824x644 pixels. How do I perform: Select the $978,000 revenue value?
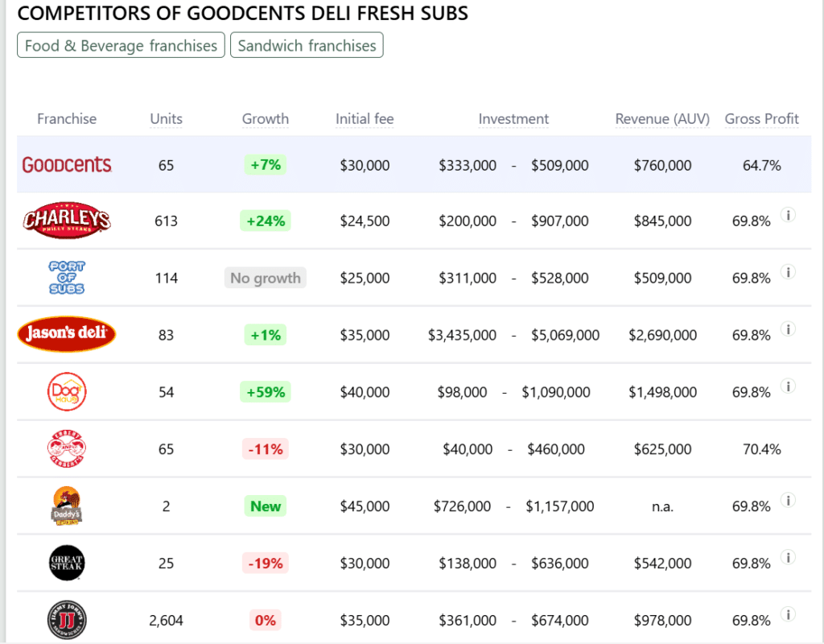pos(663,621)
